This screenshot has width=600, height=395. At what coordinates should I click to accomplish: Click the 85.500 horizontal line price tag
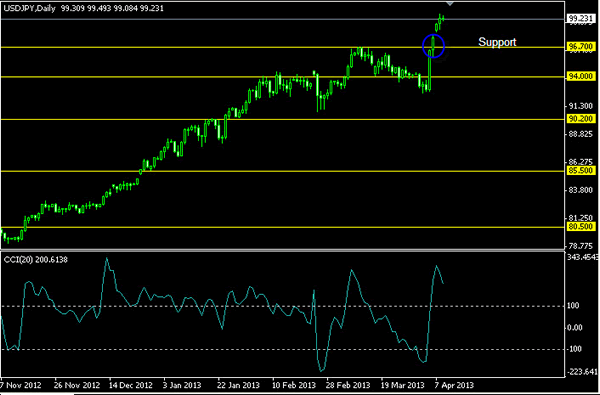coord(581,171)
